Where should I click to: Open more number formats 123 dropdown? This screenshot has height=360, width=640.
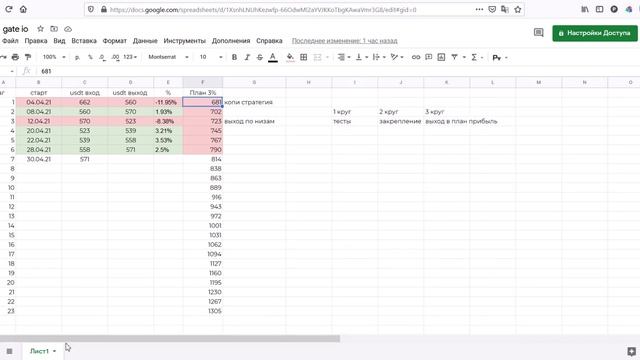130,57
